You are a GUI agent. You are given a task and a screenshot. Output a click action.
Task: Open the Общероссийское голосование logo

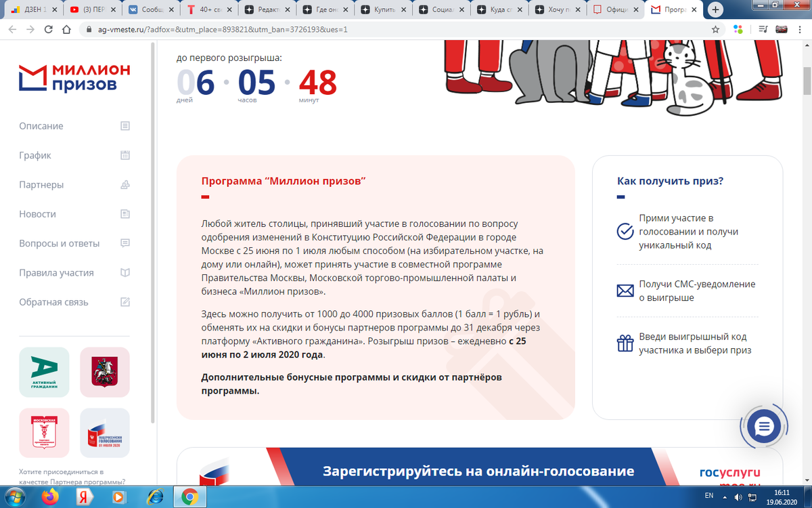coord(105,433)
